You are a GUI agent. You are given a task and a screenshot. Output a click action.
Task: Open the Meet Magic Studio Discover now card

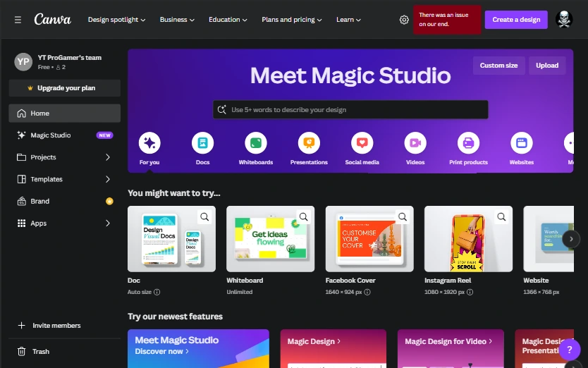pos(198,348)
